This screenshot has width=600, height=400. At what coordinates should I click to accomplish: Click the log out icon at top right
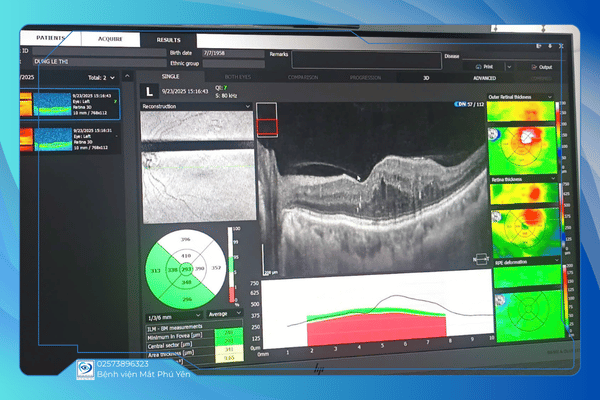(561, 46)
